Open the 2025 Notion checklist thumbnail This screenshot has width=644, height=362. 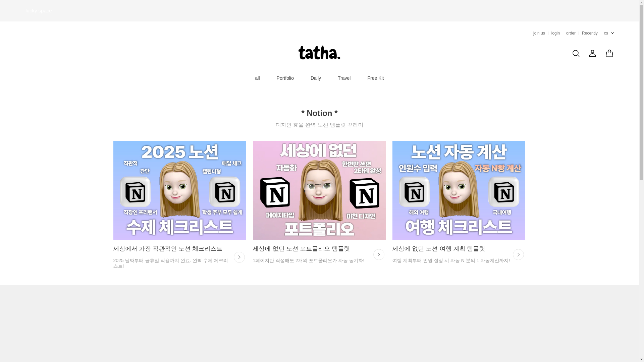tap(180, 191)
